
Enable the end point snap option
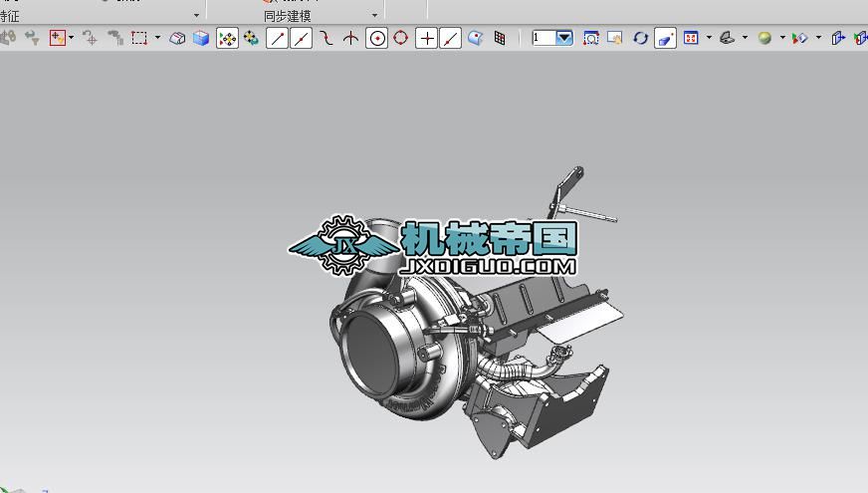click(x=278, y=38)
